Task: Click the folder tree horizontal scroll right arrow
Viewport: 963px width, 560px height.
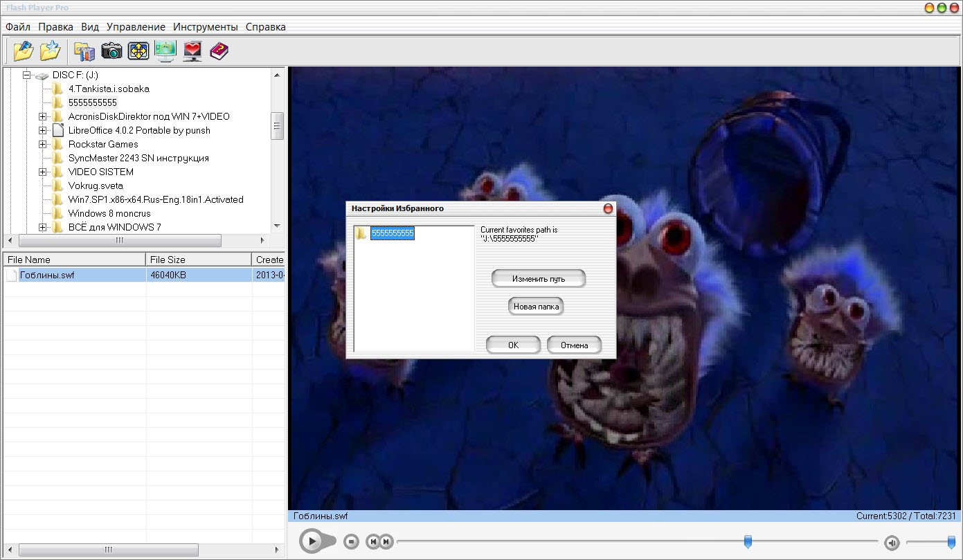Action: [x=262, y=240]
